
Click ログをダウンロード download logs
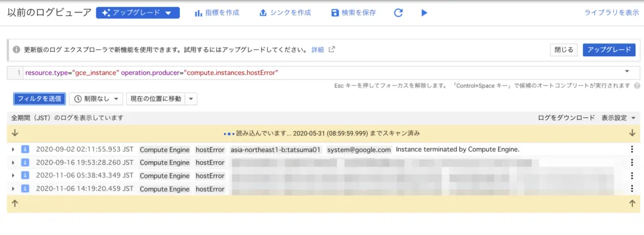pos(567,118)
